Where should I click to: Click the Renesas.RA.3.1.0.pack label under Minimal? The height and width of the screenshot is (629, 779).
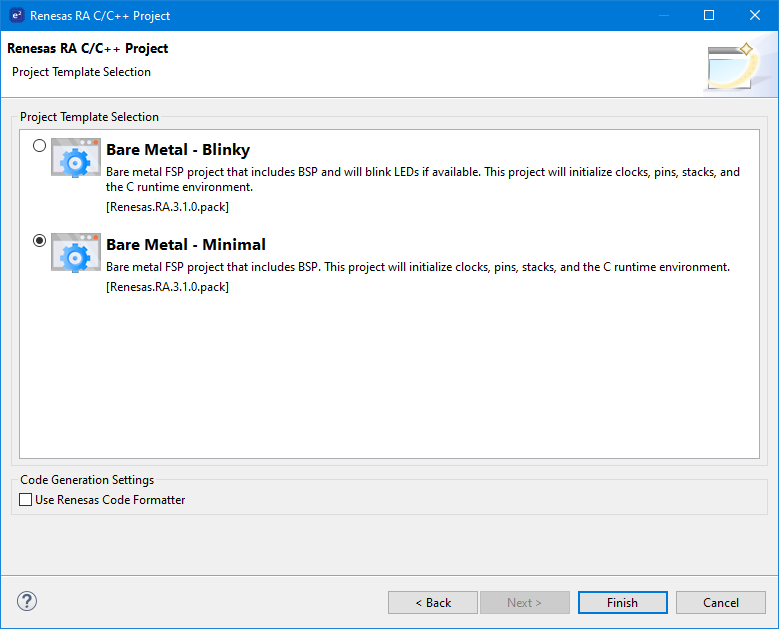point(167,287)
